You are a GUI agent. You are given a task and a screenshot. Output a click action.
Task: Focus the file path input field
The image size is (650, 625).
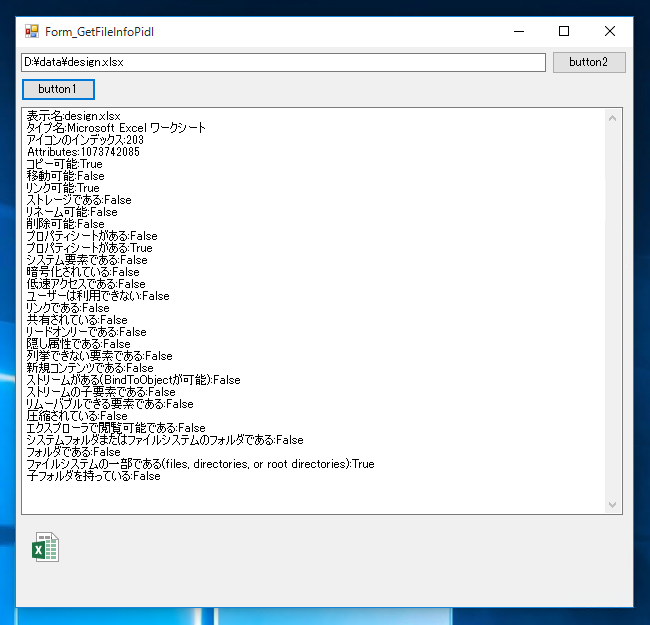283,62
